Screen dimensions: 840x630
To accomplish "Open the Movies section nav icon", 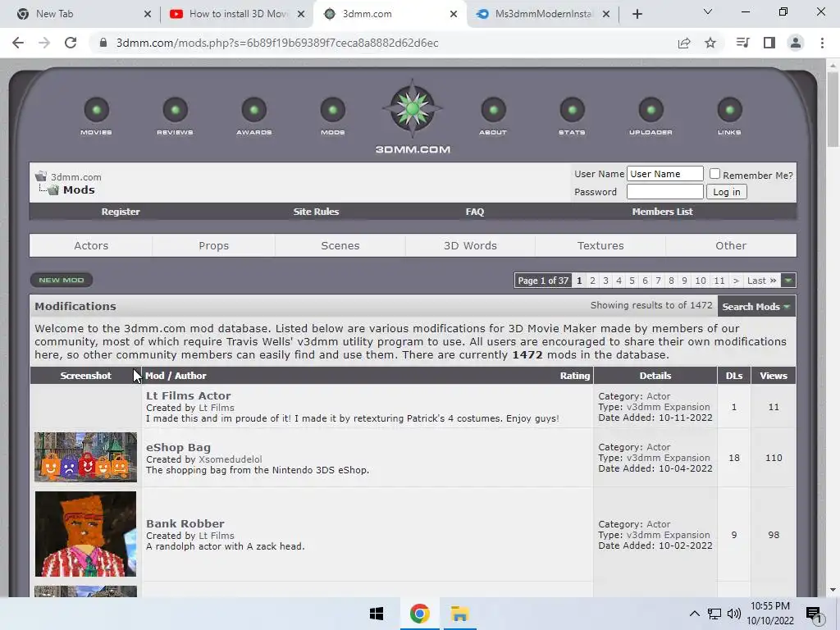I will pyautogui.click(x=97, y=111).
